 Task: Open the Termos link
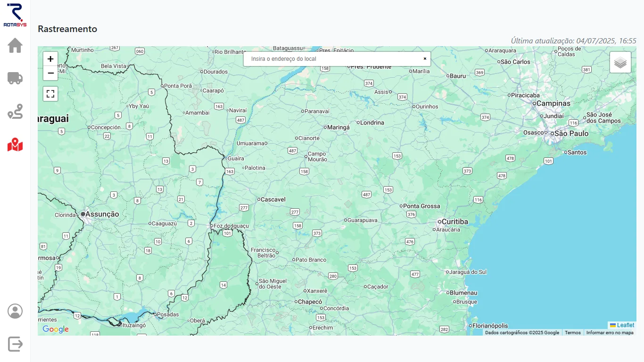(573, 333)
